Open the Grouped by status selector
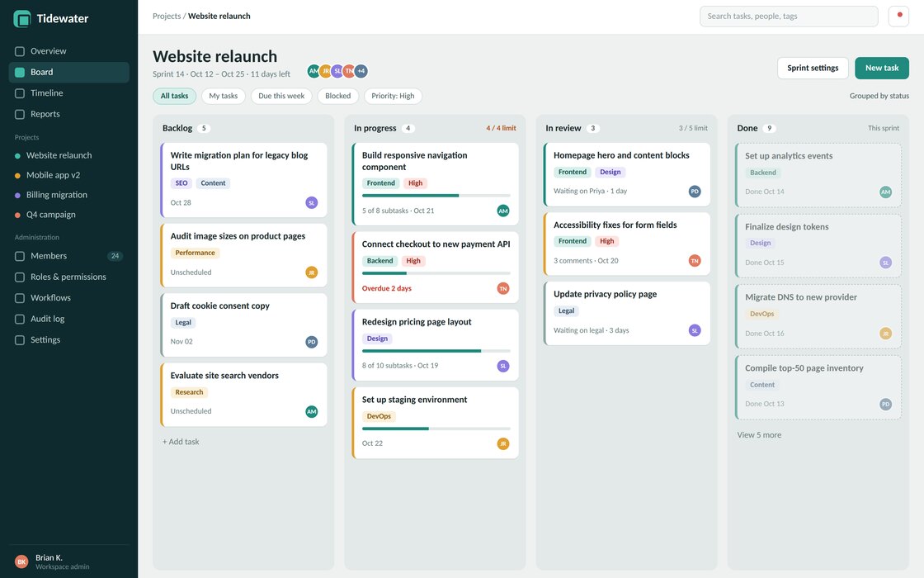The width and height of the screenshot is (924, 578). (x=879, y=96)
